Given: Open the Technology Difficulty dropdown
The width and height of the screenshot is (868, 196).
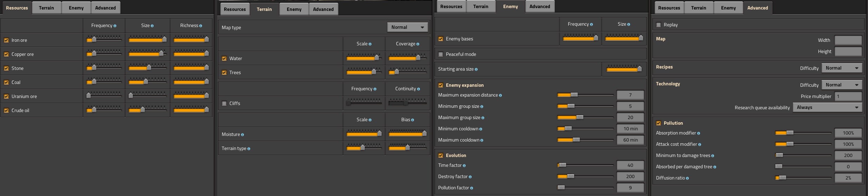Looking at the screenshot, I should coord(842,85).
